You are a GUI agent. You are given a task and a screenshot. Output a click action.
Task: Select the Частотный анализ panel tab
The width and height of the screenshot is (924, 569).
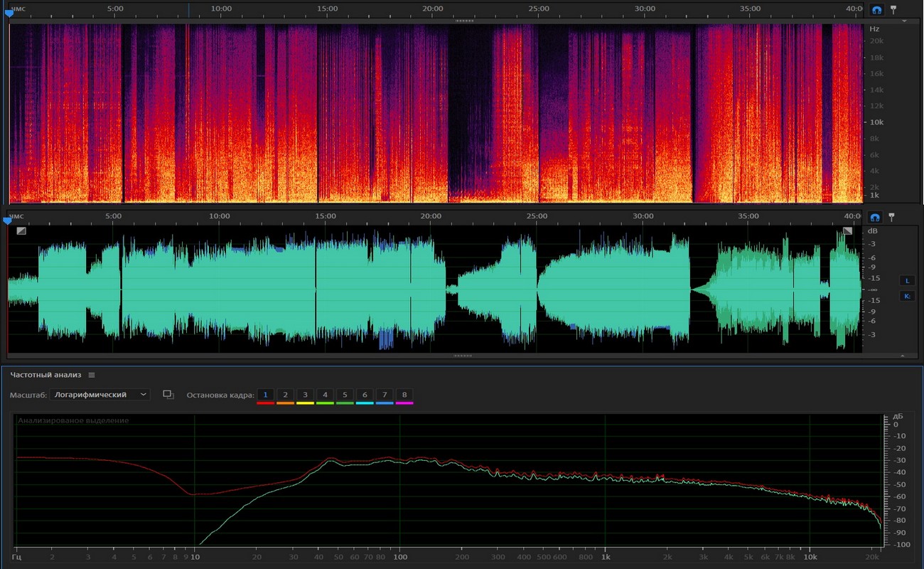tap(45, 375)
